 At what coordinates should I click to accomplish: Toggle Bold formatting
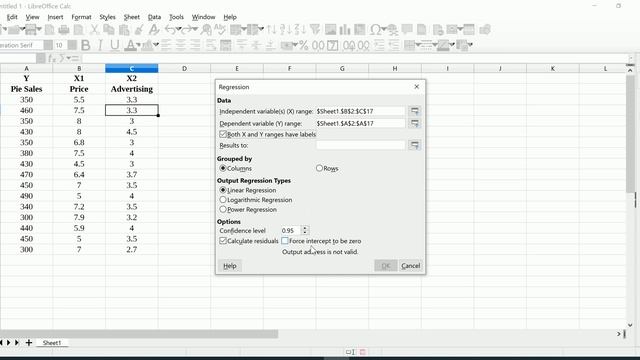click(x=85, y=45)
